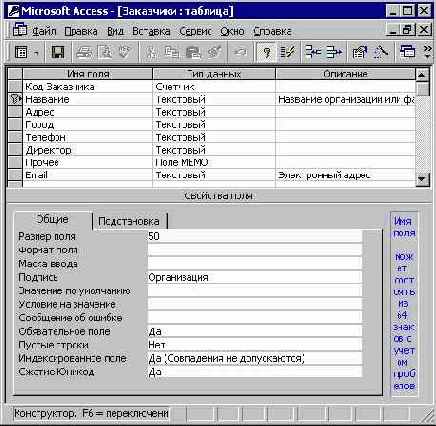Screen dimensions: 436x426
Task: Click the table document icon in menu bar
Action: (x=20, y=30)
